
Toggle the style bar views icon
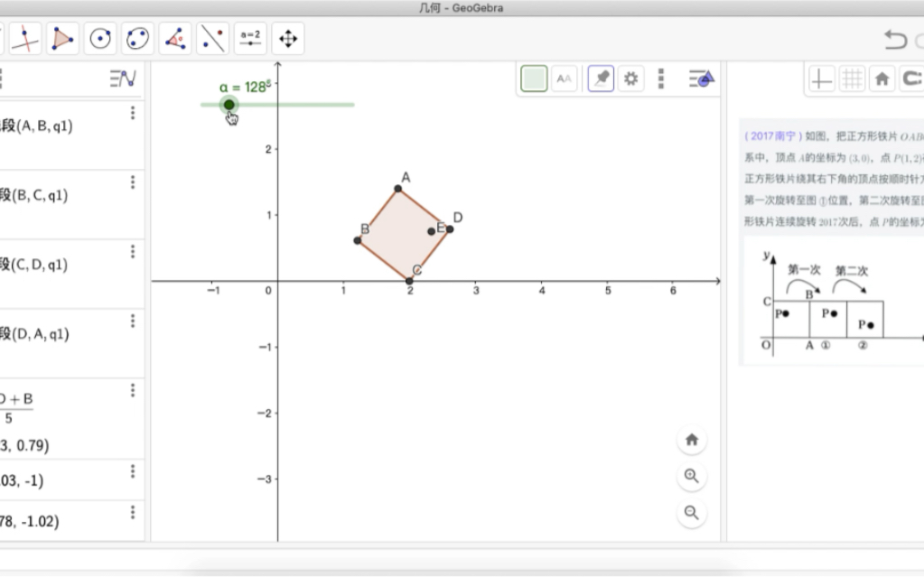click(701, 79)
